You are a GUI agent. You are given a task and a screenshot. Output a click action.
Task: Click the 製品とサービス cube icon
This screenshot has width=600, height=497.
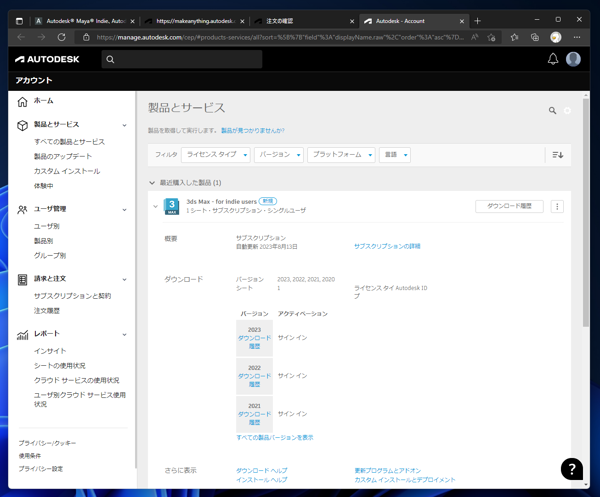point(23,125)
